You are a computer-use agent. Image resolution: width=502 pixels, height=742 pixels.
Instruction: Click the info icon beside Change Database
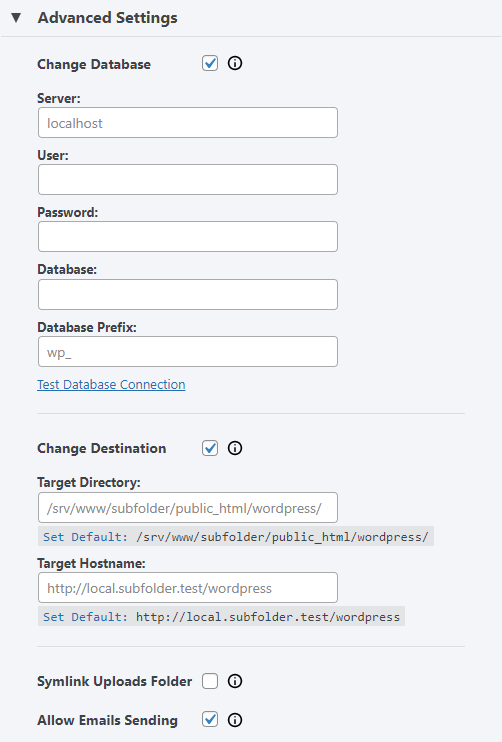coord(235,63)
